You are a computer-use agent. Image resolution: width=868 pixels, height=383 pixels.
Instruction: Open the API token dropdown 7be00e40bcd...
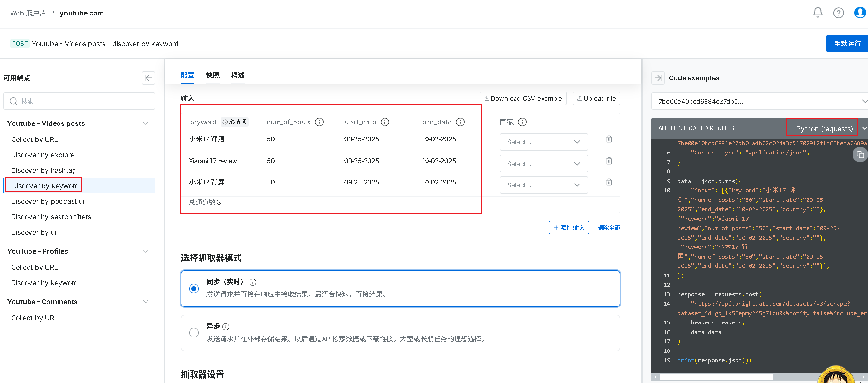[x=760, y=101]
